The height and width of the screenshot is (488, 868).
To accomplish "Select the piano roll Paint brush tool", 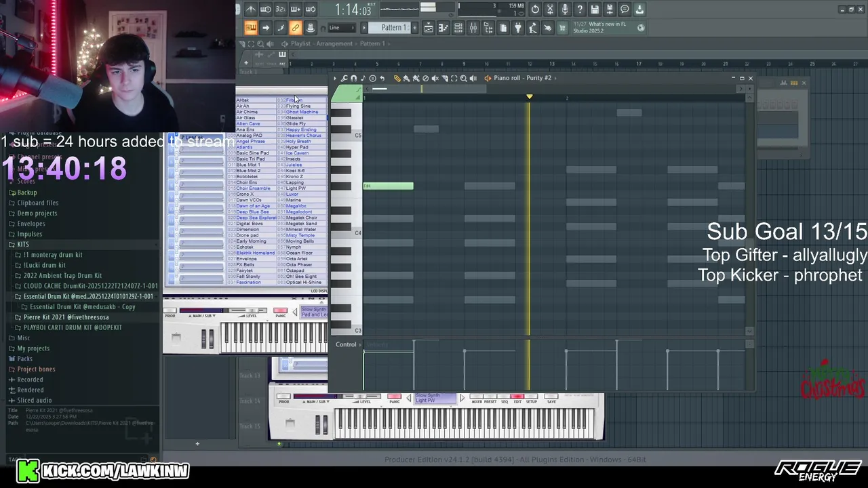I will [406, 79].
